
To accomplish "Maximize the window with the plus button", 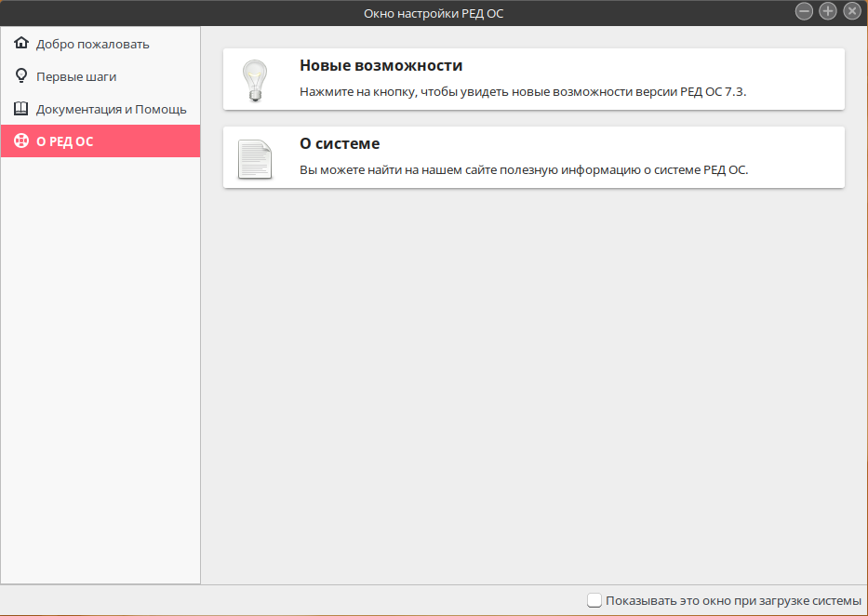I will click(828, 11).
